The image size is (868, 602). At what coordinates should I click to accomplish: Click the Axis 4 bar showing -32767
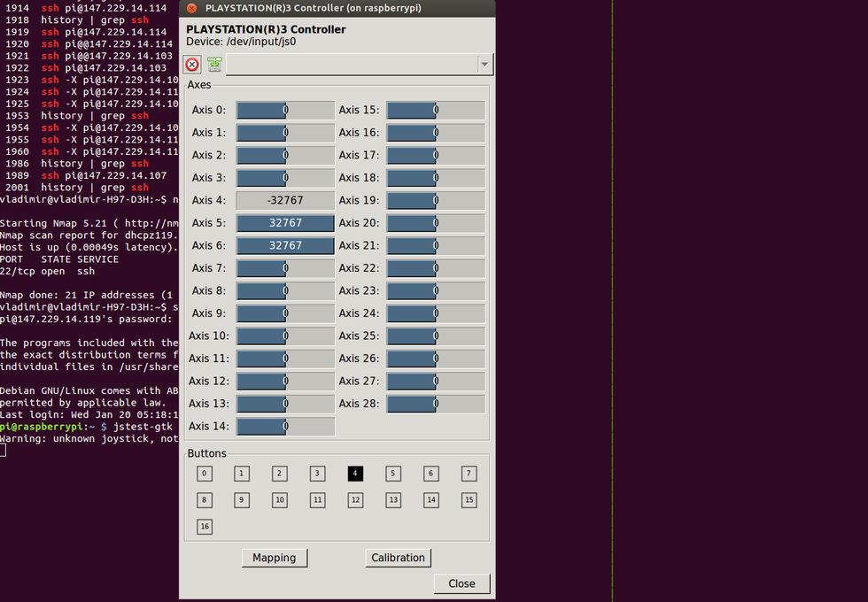tap(285, 200)
